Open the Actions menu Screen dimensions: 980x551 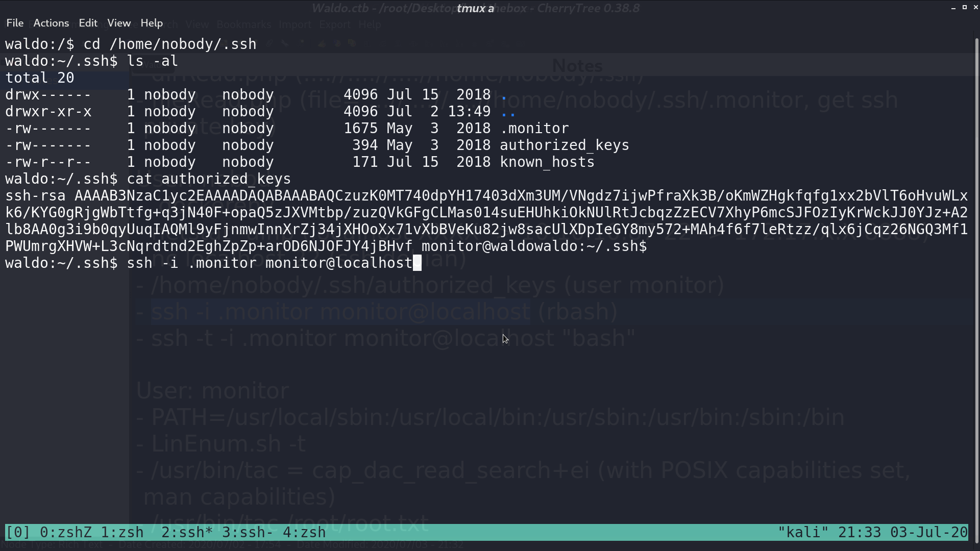(51, 23)
